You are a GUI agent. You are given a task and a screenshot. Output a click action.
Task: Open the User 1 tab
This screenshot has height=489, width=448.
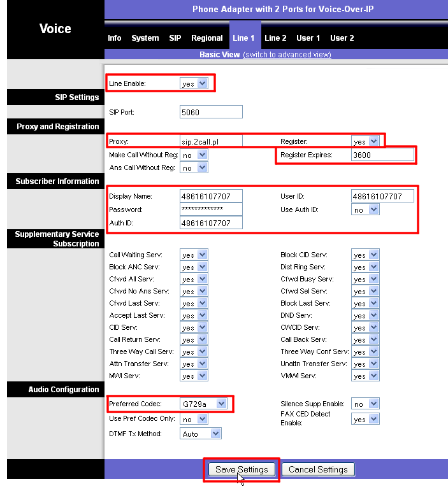pos(308,38)
